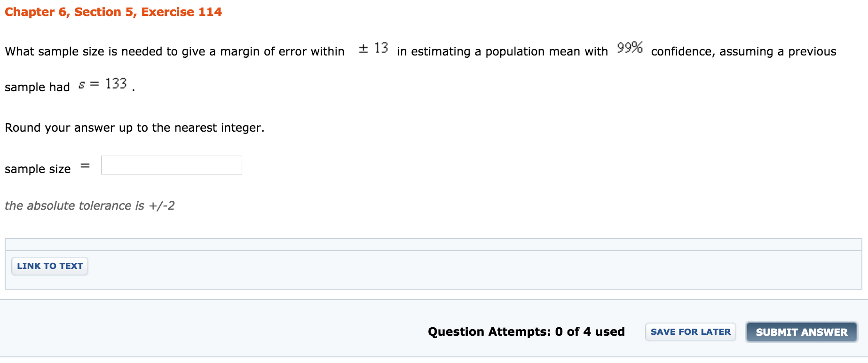
Task: Click the Question Attempts counter text
Action: pyautogui.click(x=526, y=331)
